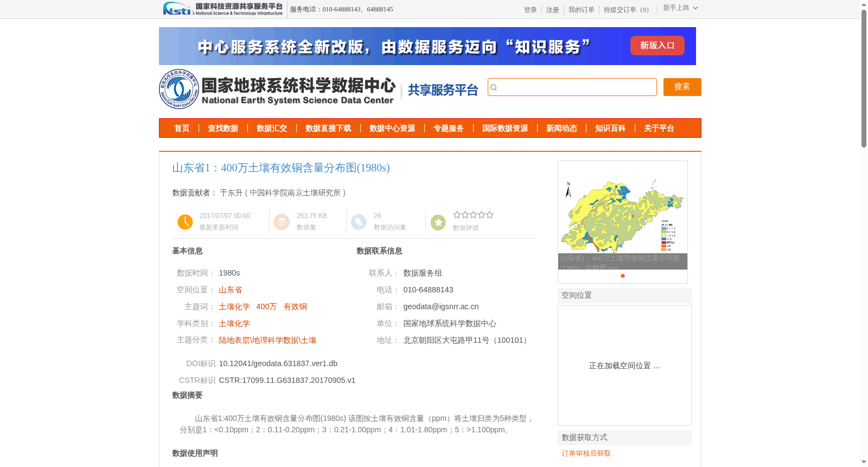Click the page vertical scrollbar thumb
The width and height of the screenshot is (868, 467).
pos(864,78)
